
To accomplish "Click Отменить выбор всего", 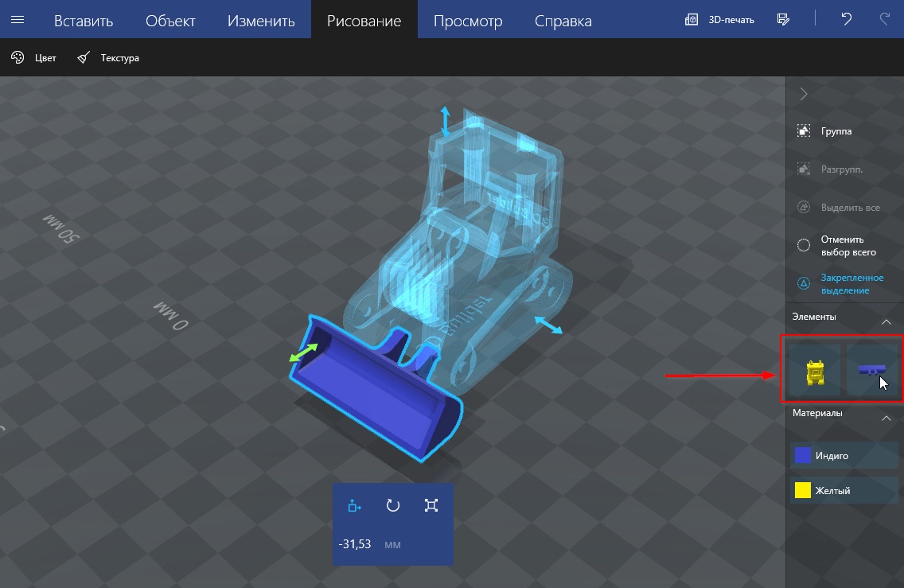I will [x=844, y=246].
